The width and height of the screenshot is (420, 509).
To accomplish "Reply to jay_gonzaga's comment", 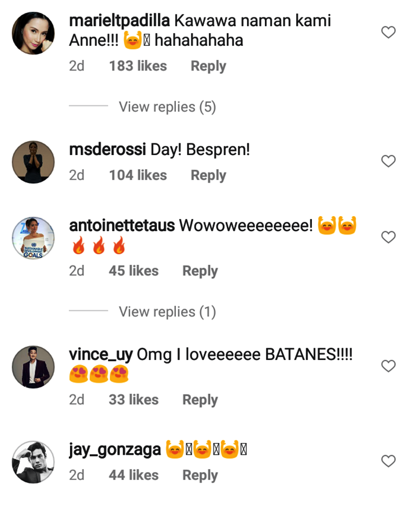I will [x=200, y=475].
